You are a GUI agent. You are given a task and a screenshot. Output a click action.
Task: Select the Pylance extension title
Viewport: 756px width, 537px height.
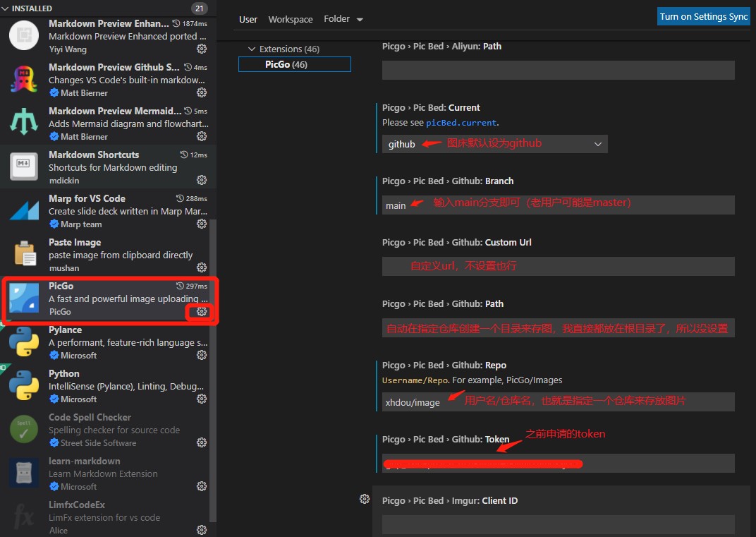click(65, 330)
